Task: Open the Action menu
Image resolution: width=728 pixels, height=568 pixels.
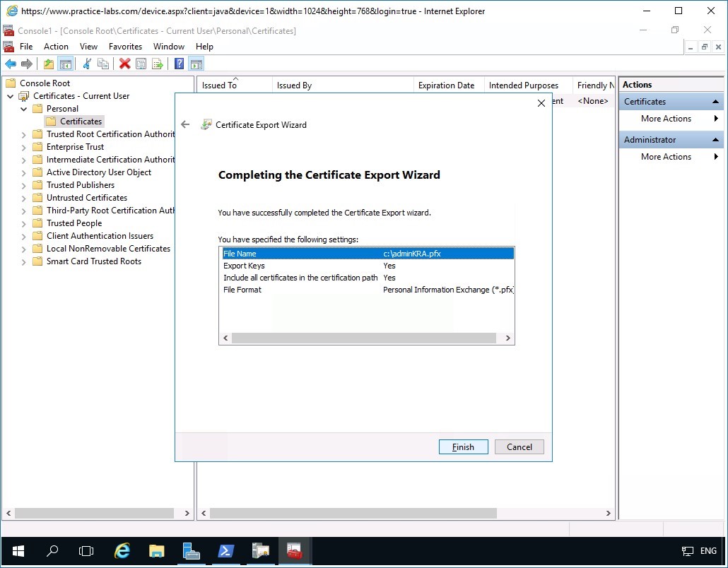Action: 56,47
